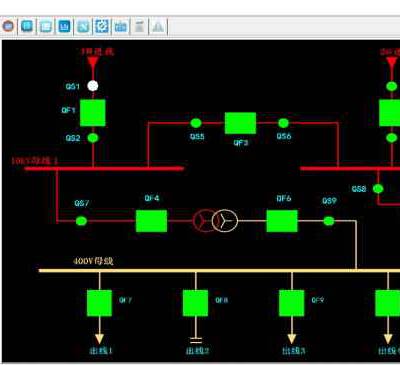Toggle the QS9 disconnector switch
The image size is (400, 365).
coord(329,221)
